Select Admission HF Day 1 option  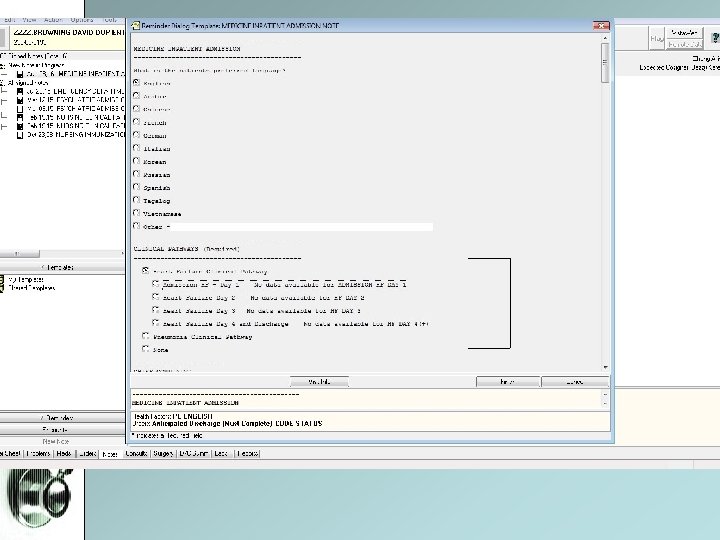156,284
